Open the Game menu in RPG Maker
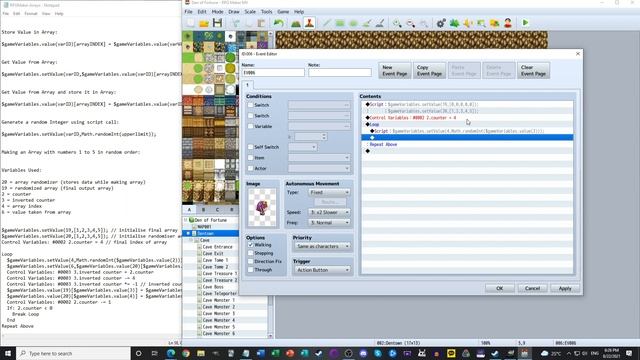The width and height of the screenshot is (640, 360). (x=283, y=12)
